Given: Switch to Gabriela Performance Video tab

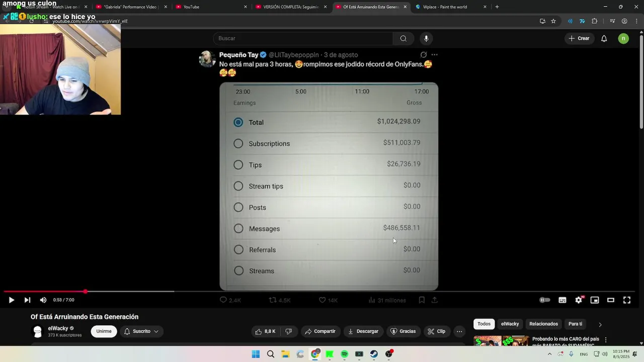Looking at the screenshot, I should [x=130, y=7].
